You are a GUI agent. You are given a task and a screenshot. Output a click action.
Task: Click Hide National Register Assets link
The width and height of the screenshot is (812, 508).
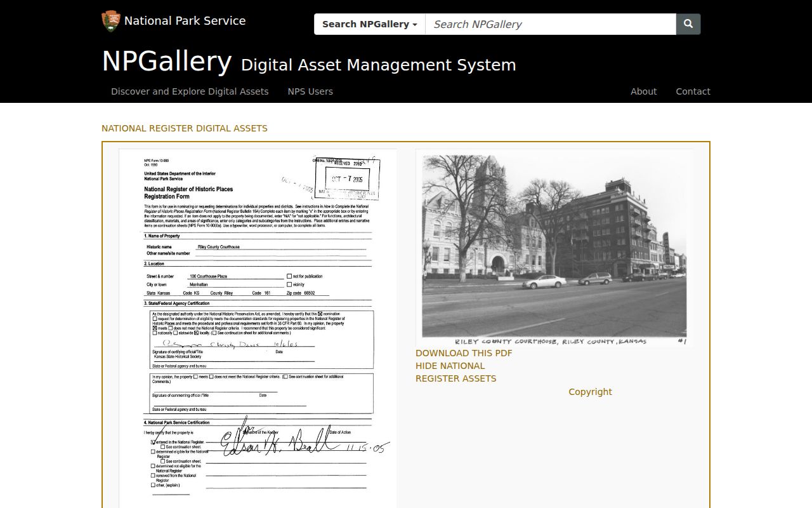[x=456, y=372]
